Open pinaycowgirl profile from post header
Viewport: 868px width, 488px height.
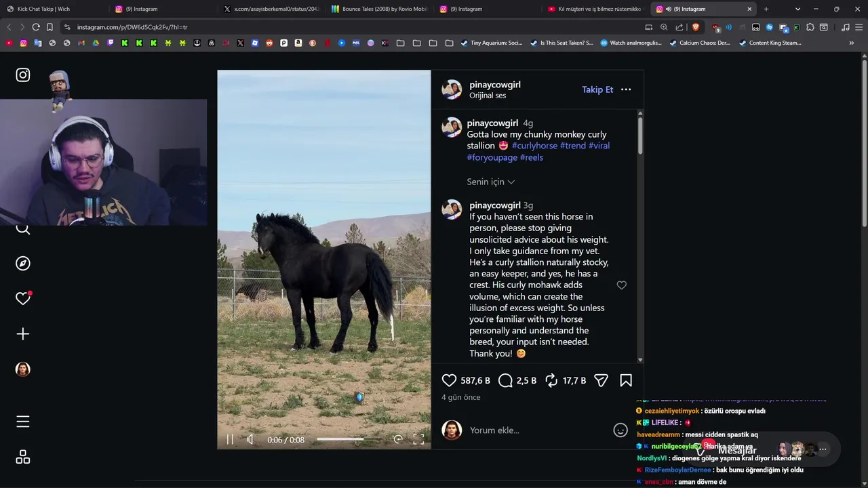(x=495, y=85)
